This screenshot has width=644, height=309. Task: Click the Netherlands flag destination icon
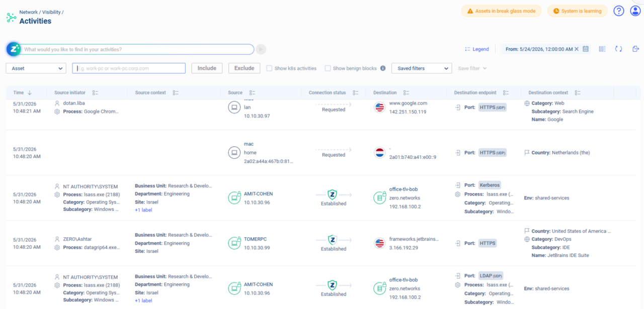pyautogui.click(x=380, y=152)
